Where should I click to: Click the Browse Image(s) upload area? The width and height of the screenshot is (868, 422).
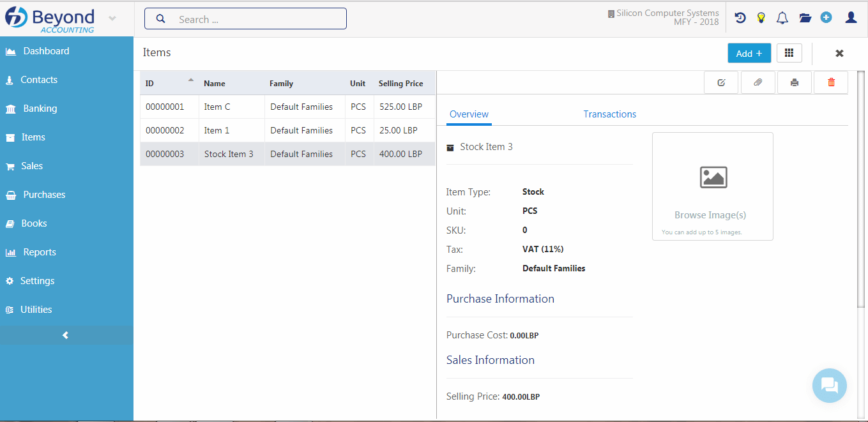click(712, 186)
